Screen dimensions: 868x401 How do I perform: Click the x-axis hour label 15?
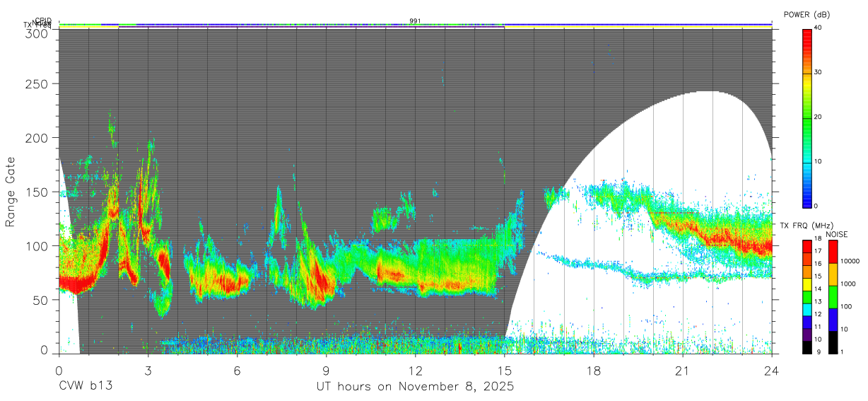click(x=505, y=370)
